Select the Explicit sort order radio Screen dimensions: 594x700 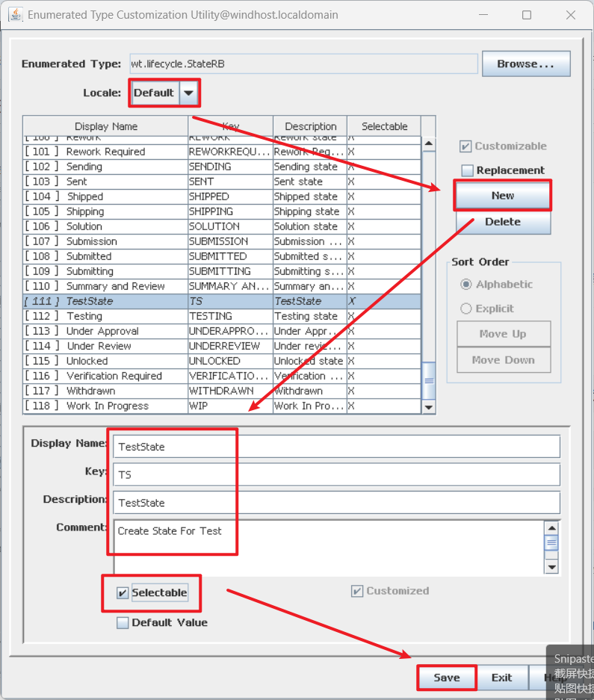(465, 309)
